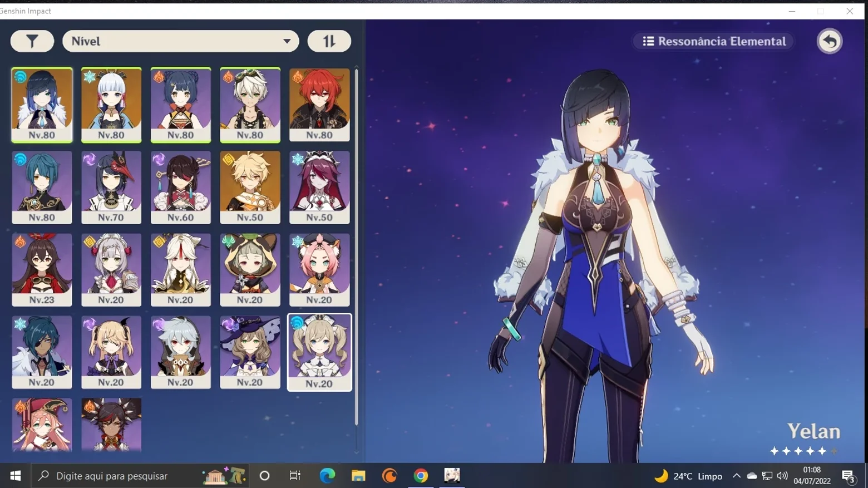
Task: Open the Windows notification center
Action: 849,476
